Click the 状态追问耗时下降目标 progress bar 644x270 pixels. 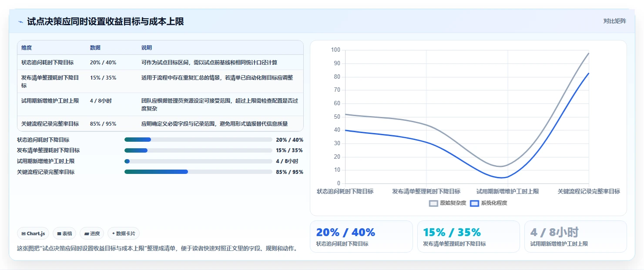tap(198, 140)
